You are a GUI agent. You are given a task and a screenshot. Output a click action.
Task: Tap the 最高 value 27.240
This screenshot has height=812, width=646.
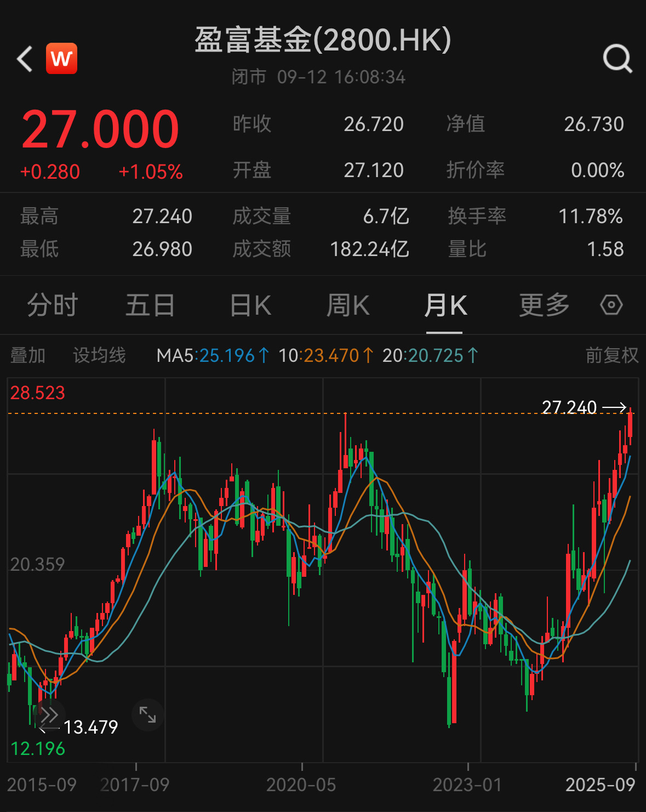(162, 217)
